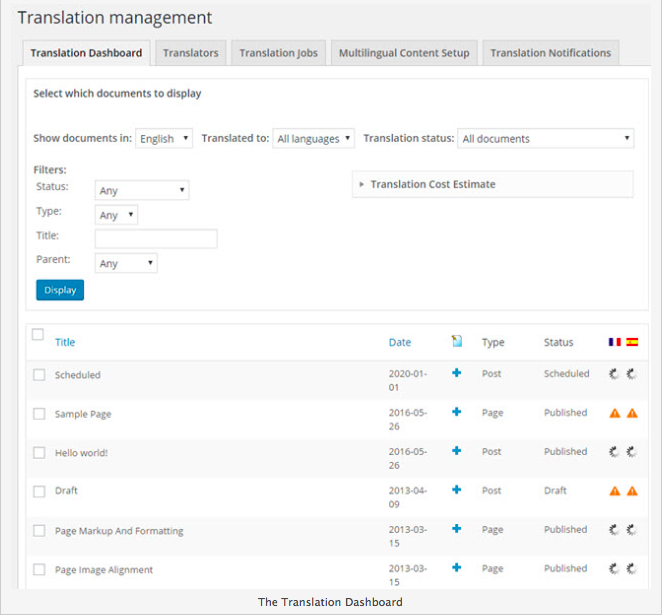Check Page Image Alignment checkbox
The width and height of the screenshot is (662, 615).
[39, 569]
